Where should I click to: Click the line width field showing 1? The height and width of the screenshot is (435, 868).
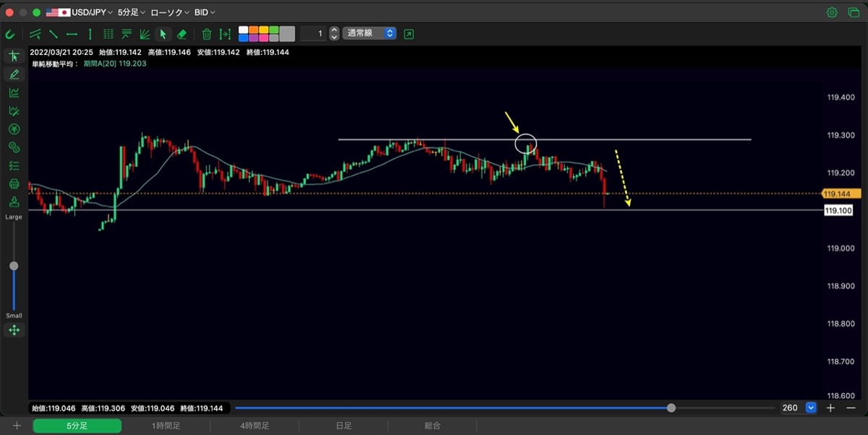[x=312, y=33]
